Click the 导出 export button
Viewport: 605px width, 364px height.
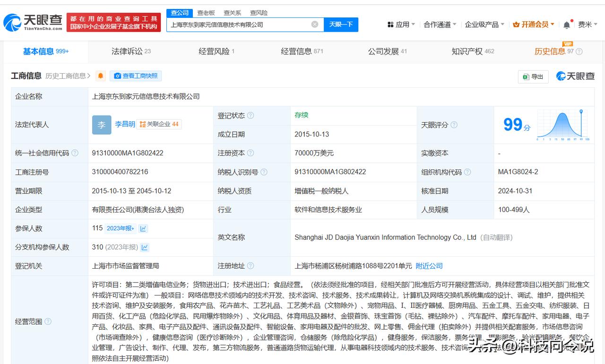click(533, 76)
